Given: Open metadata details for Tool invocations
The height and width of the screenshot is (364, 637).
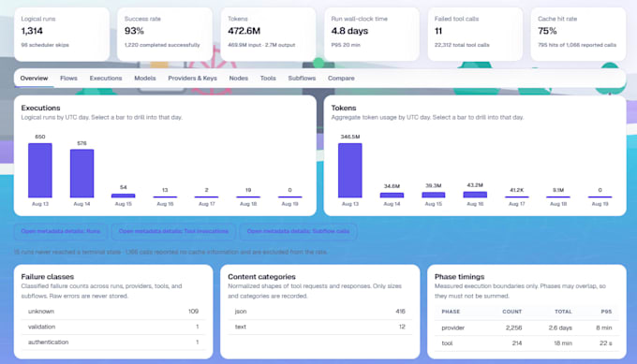Looking at the screenshot, I should click(x=173, y=231).
